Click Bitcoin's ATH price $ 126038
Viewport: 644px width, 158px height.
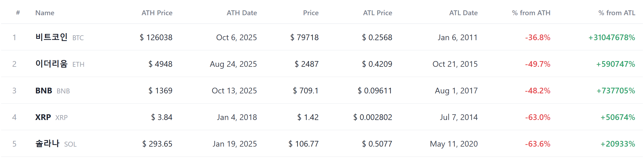(x=156, y=37)
